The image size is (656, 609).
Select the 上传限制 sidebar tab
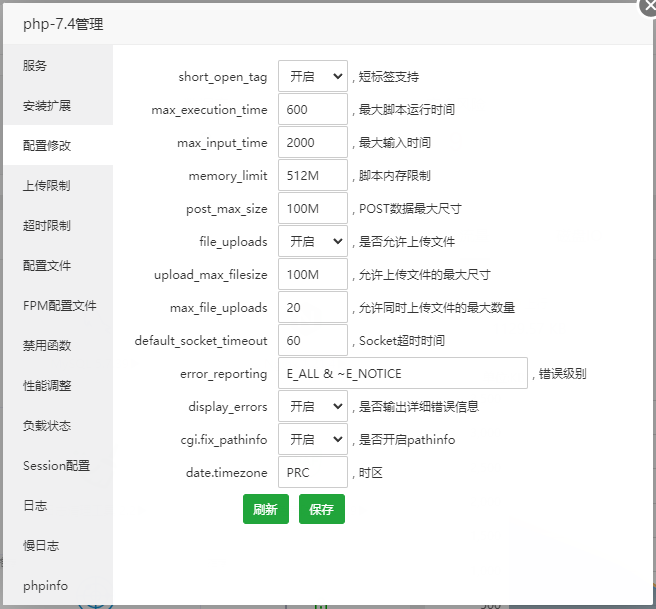pyautogui.click(x=47, y=186)
